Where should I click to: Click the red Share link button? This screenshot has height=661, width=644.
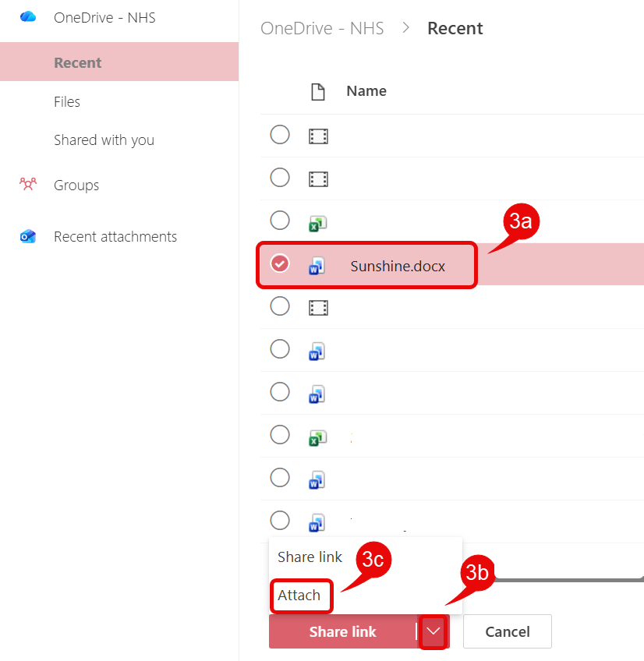click(x=342, y=631)
